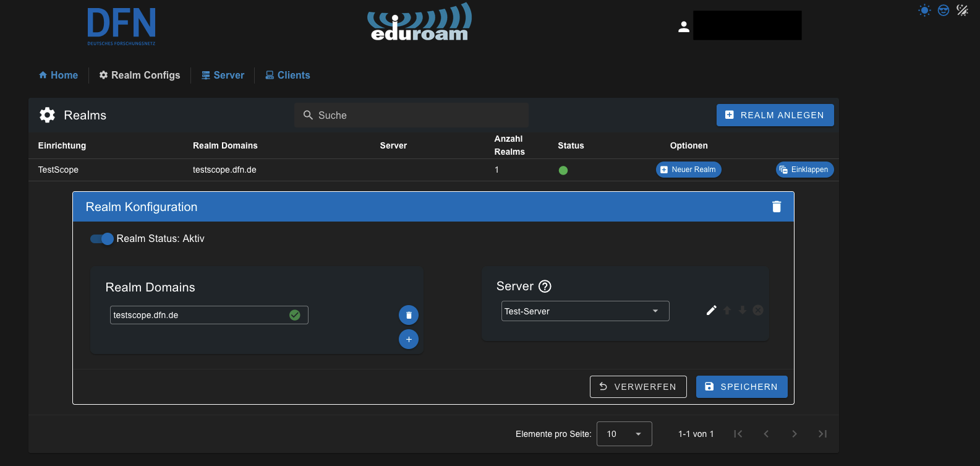Viewport: 980px width, 466px height.
Task: Choose the auto day/night theme icon
Action: 962,10
